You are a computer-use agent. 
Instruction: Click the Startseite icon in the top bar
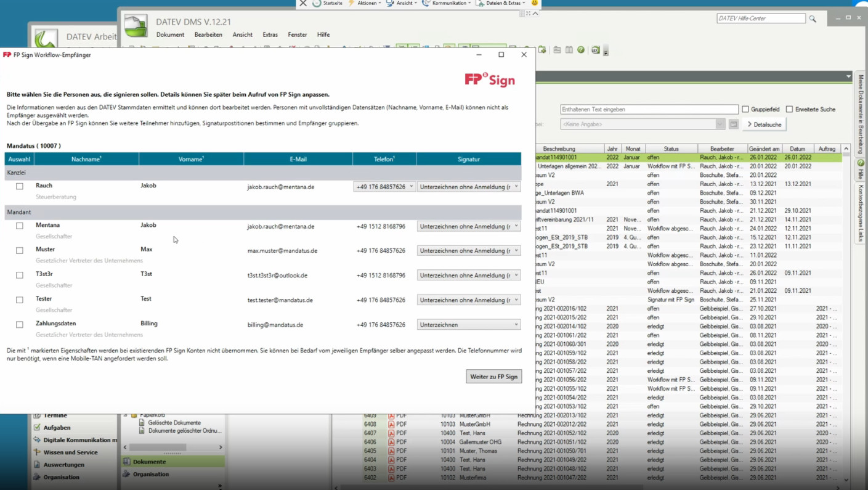click(317, 3)
